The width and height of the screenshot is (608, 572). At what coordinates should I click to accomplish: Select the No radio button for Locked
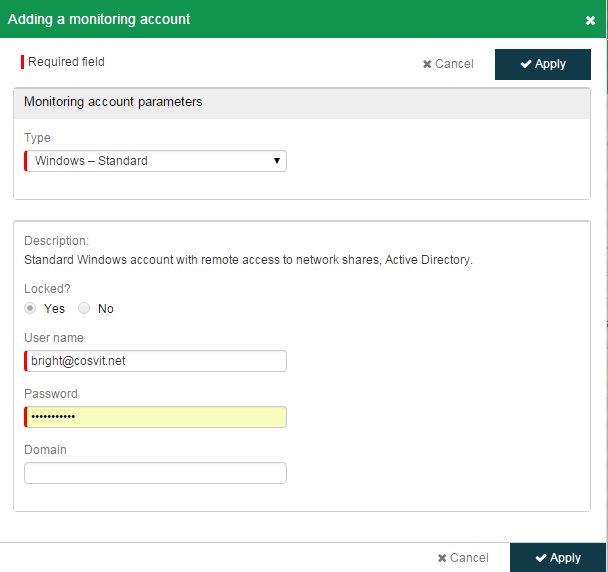click(x=84, y=308)
